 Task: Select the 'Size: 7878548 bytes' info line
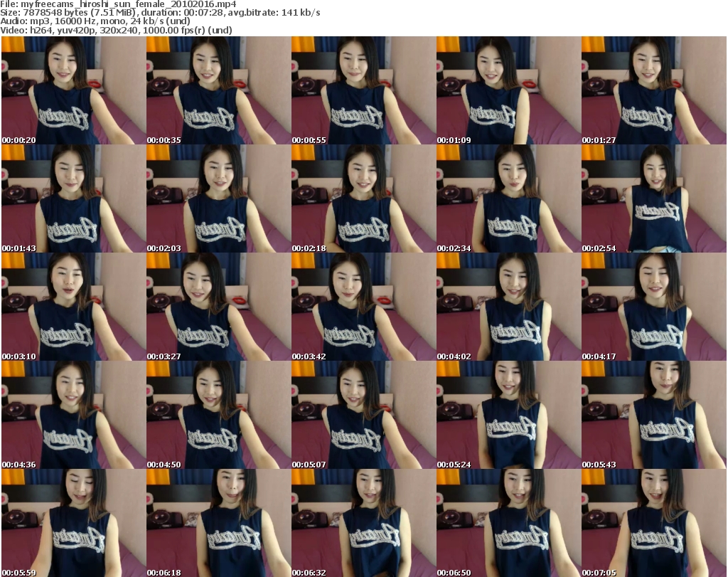160,13
